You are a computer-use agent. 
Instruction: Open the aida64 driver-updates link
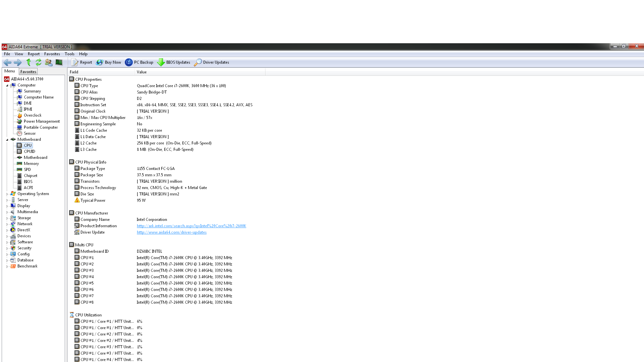click(171, 232)
